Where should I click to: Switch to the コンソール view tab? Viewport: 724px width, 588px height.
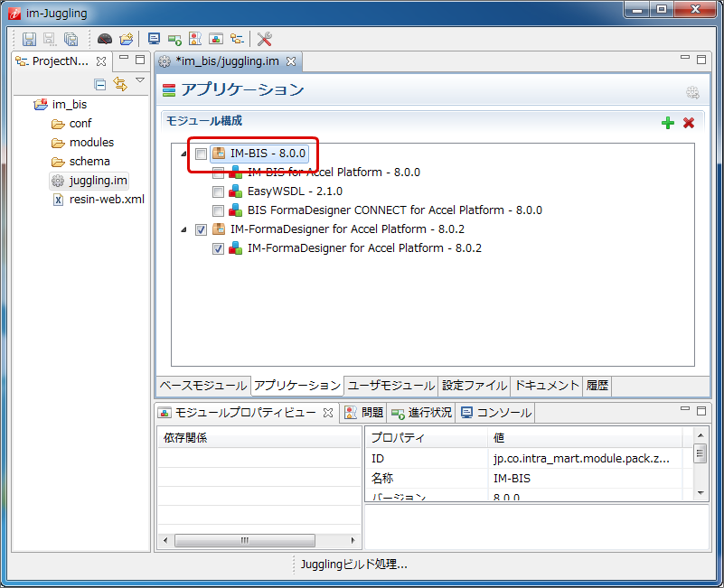coord(496,413)
